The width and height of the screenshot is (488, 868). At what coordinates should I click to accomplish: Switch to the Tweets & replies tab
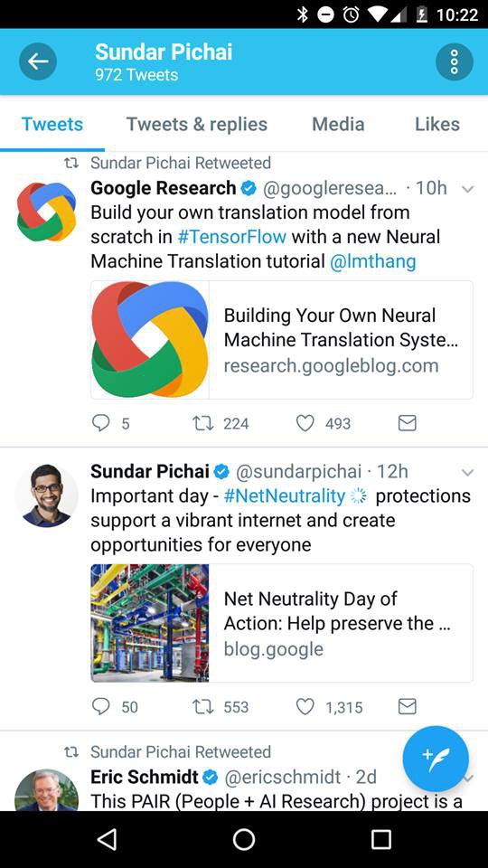pos(197,124)
